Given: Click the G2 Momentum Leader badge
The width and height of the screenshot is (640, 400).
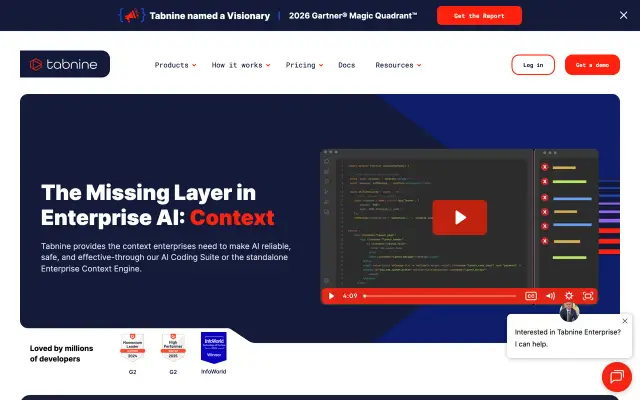Looking at the screenshot, I should [133, 347].
